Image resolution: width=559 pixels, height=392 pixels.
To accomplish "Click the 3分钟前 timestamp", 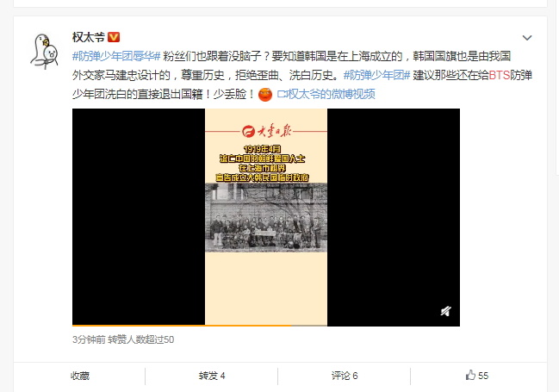I will [x=89, y=339].
